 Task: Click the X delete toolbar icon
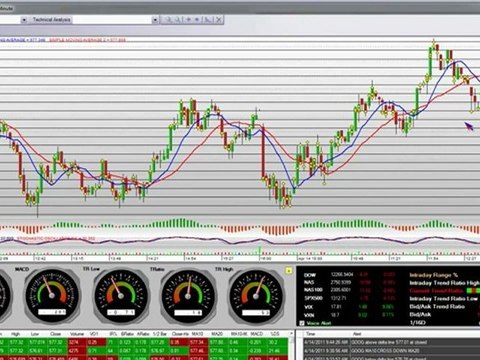[218, 20]
